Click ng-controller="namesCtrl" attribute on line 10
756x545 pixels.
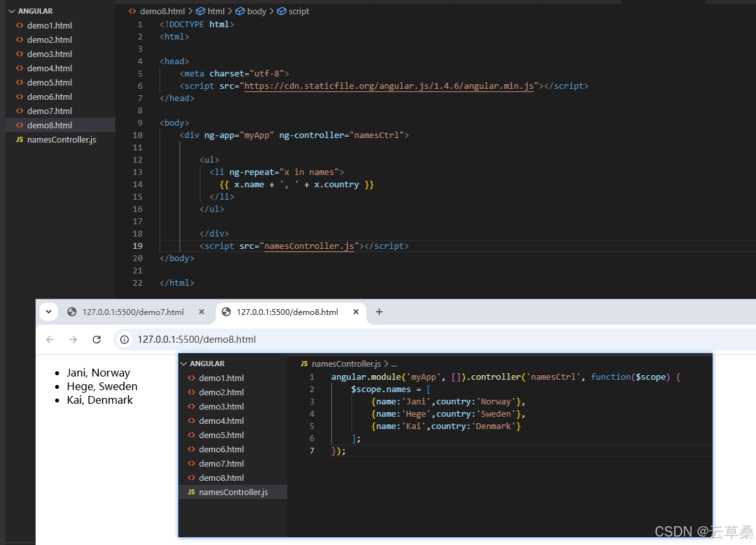[x=341, y=135]
